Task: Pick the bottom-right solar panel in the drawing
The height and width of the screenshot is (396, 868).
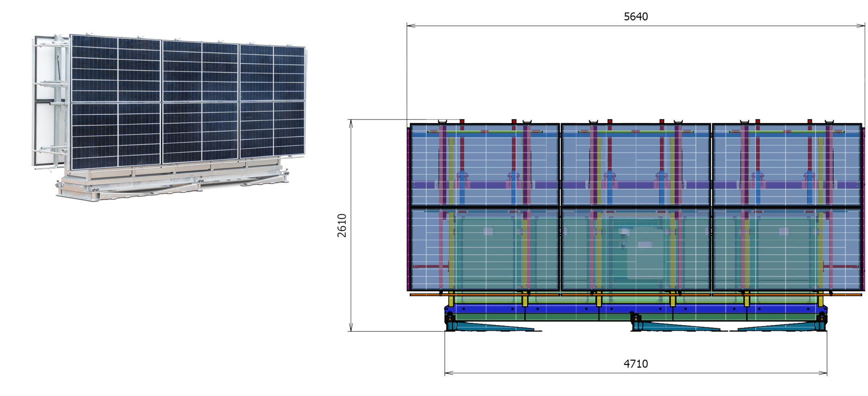Action: click(786, 249)
